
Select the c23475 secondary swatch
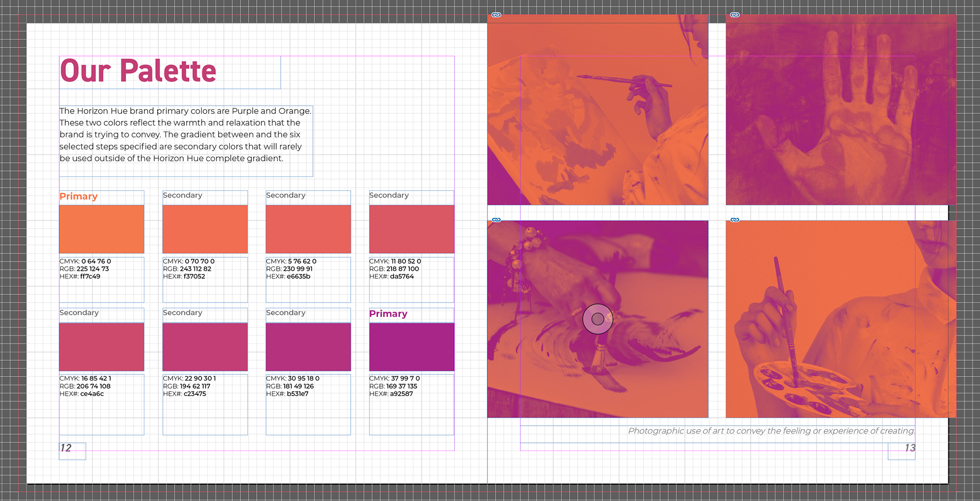(205, 347)
